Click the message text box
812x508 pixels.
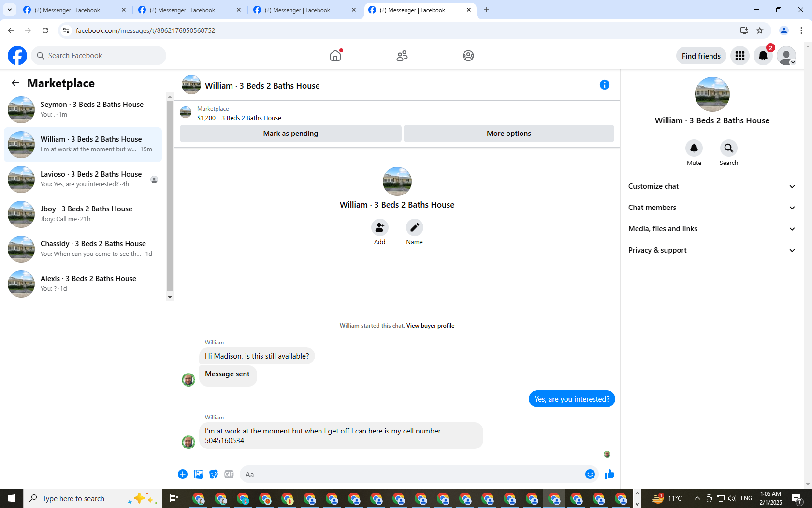tap(412, 474)
